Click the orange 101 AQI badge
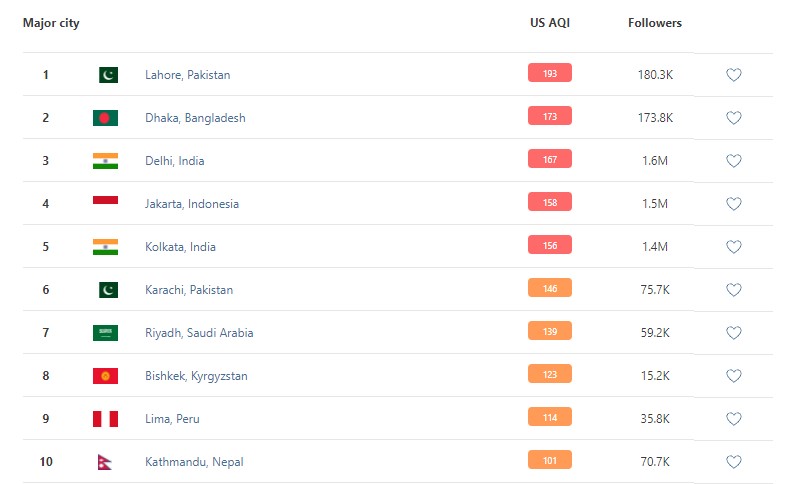 [550, 460]
